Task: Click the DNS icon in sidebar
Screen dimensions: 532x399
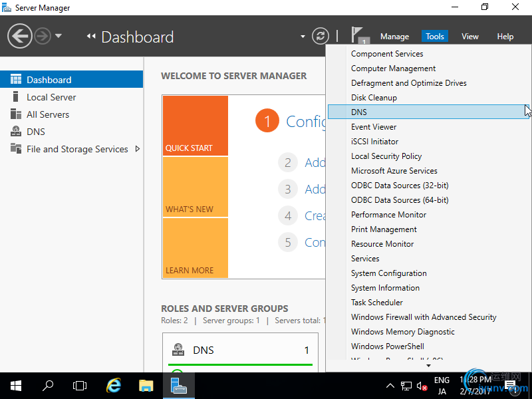Action: [x=15, y=131]
